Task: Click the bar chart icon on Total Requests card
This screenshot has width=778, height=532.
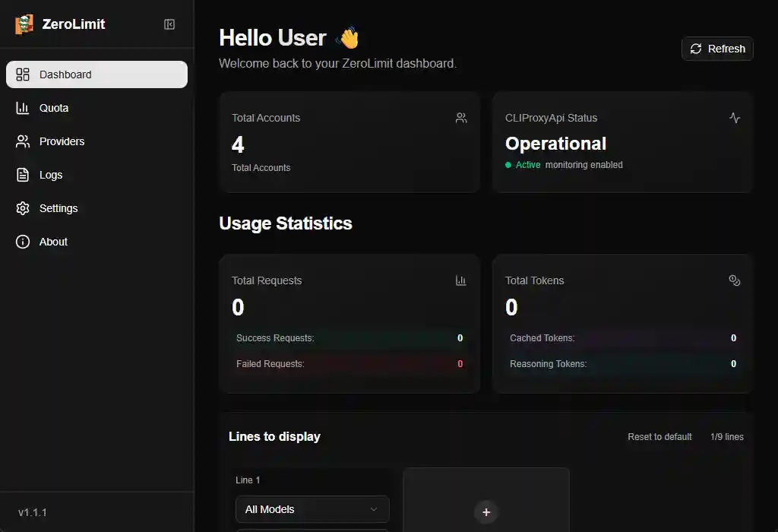Action: point(461,280)
